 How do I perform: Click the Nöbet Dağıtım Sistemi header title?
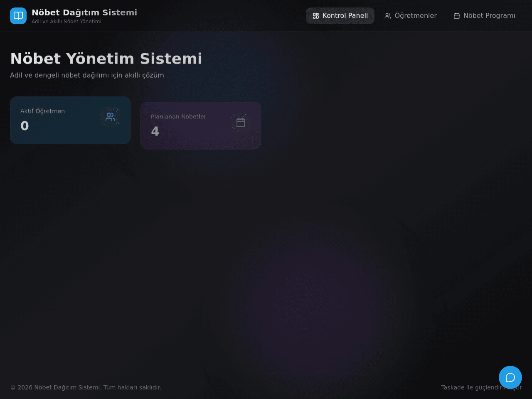(x=84, y=12)
